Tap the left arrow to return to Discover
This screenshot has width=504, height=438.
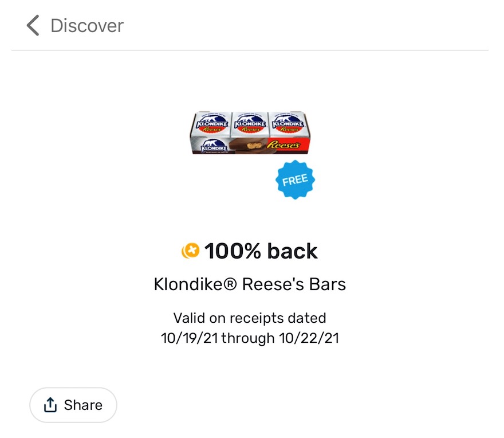(x=32, y=25)
